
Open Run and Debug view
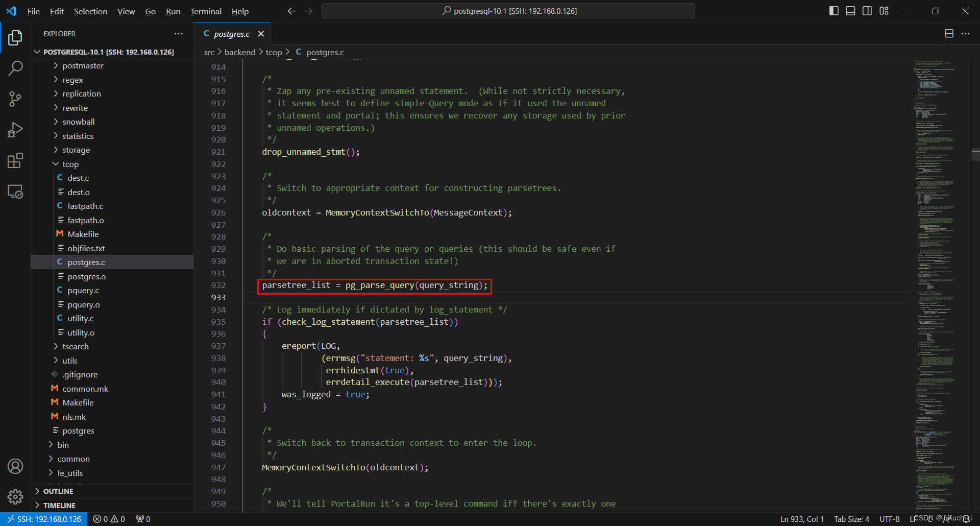tap(15, 130)
